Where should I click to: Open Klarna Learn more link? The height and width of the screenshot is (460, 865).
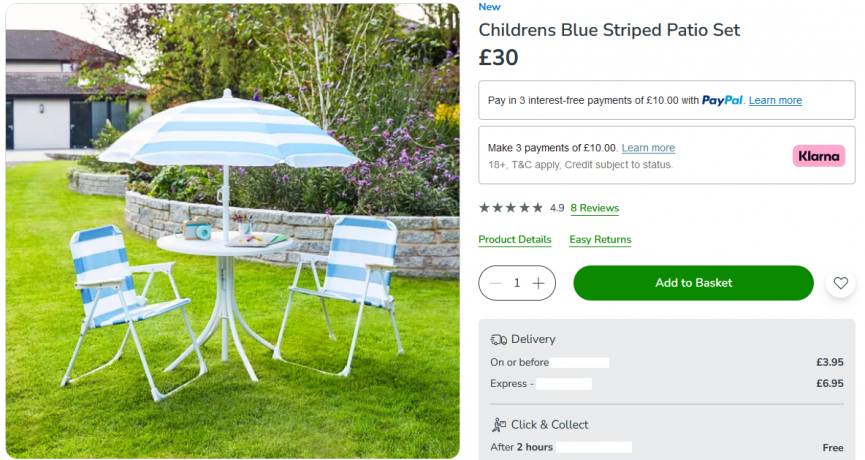648,148
